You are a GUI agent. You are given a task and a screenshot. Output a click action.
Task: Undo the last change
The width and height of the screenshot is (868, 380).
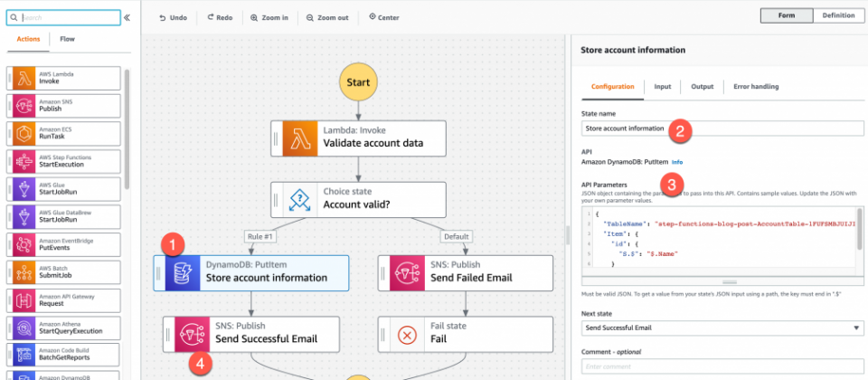pyautogui.click(x=173, y=18)
